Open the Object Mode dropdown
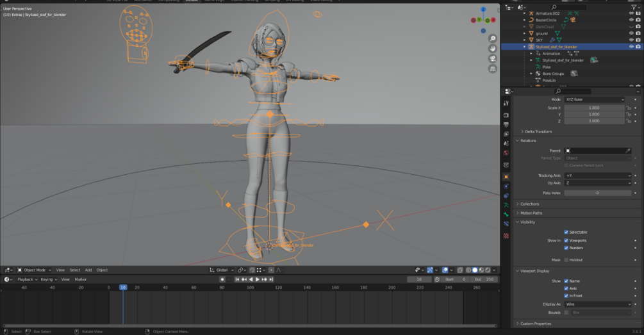The height and width of the screenshot is (335, 644). click(x=34, y=270)
